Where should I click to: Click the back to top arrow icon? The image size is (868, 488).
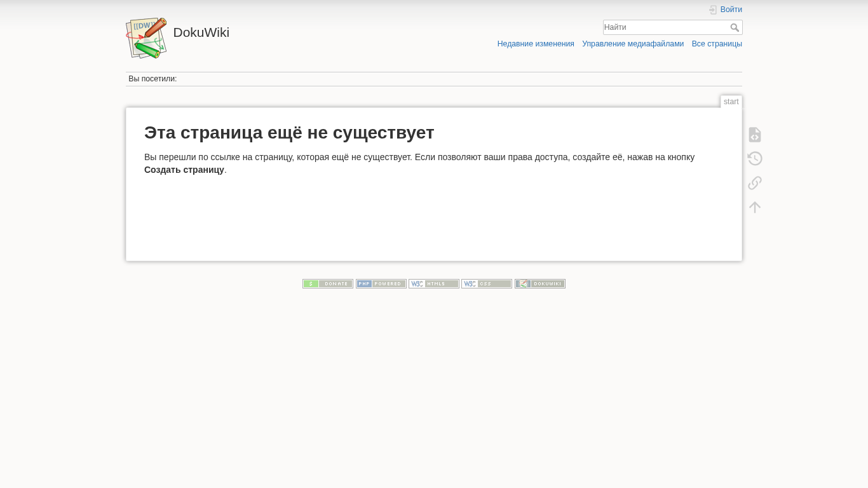click(x=755, y=207)
